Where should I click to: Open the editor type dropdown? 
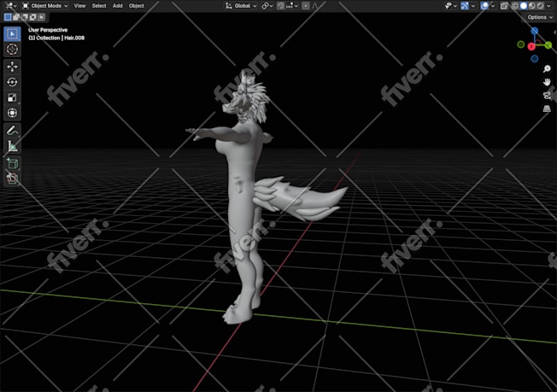point(10,6)
